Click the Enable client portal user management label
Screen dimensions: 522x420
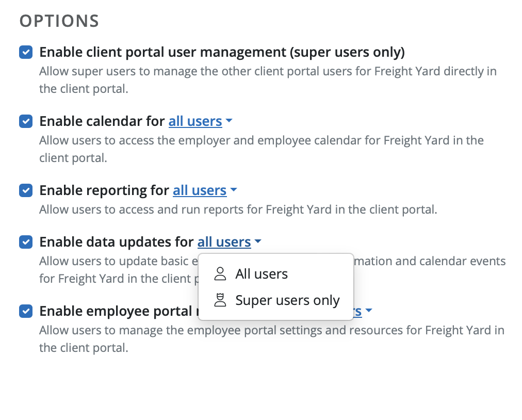tap(222, 52)
